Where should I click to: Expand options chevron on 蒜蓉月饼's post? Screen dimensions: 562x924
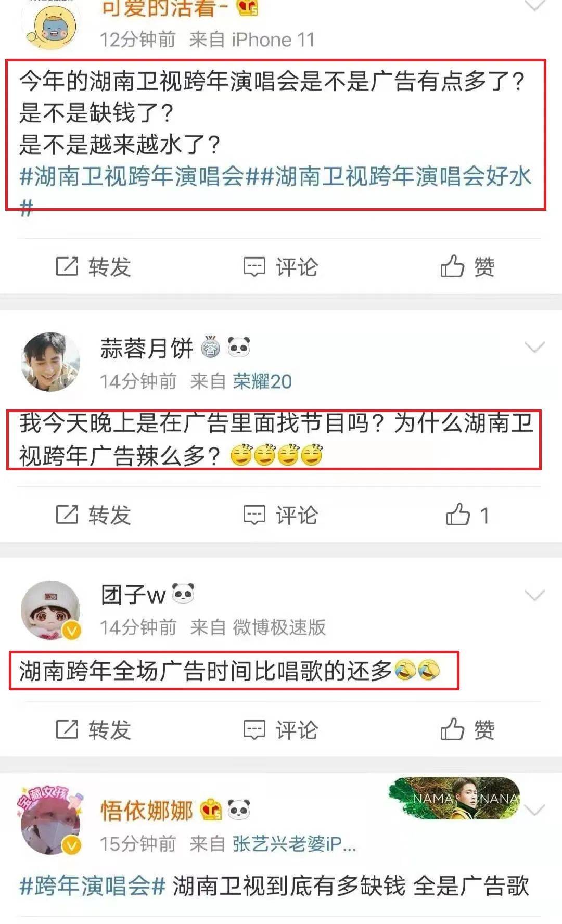pos(534,347)
